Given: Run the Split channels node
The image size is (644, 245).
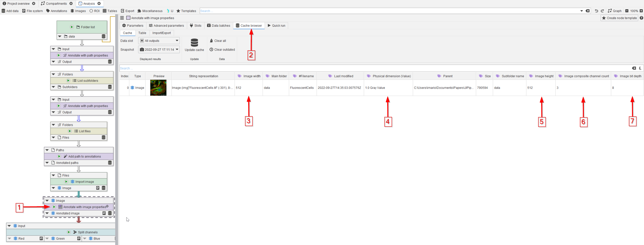Looking at the screenshot, I should tap(69, 232).
